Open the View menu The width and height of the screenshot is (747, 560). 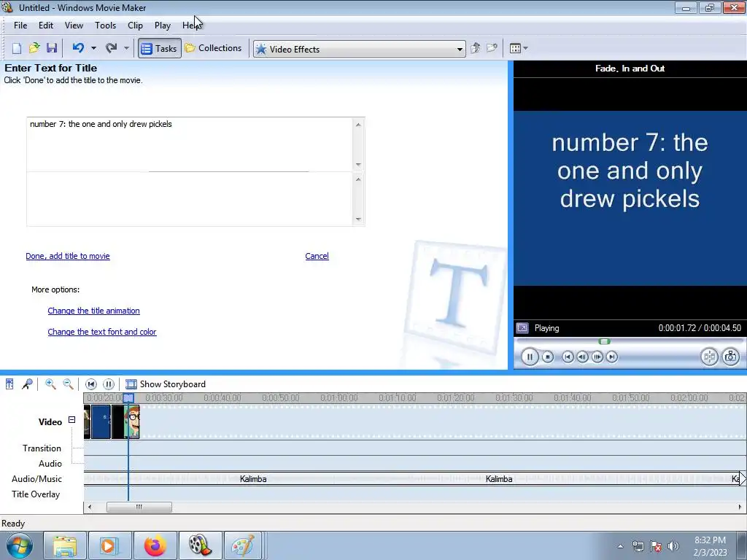coord(74,26)
